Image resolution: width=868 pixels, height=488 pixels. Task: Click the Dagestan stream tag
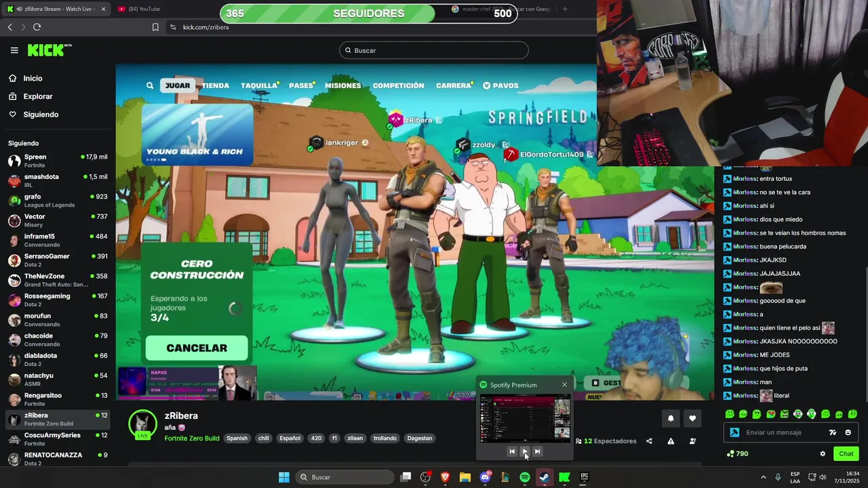click(419, 438)
